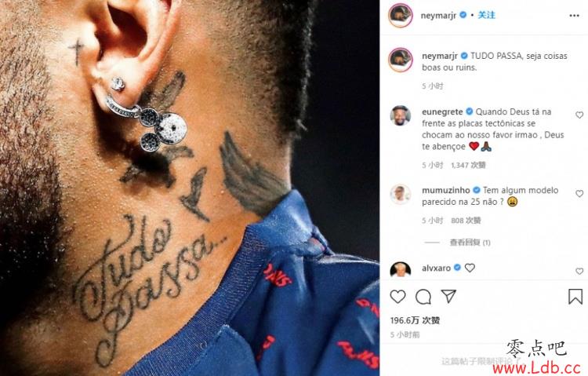View 1,347 likes on eunegrete's comment
588x376 pixels.
click(x=468, y=165)
